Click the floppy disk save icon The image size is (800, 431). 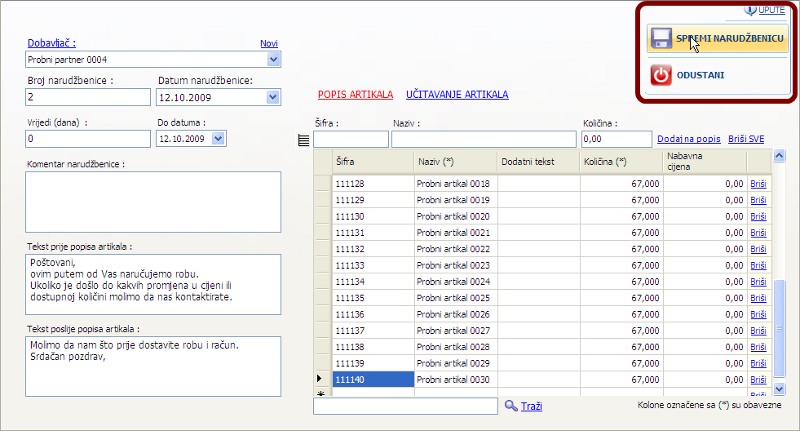pos(661,39)
